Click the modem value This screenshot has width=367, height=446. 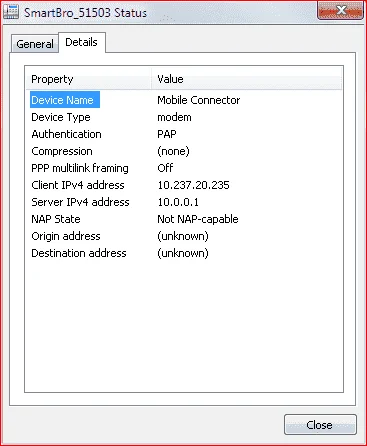174,117
